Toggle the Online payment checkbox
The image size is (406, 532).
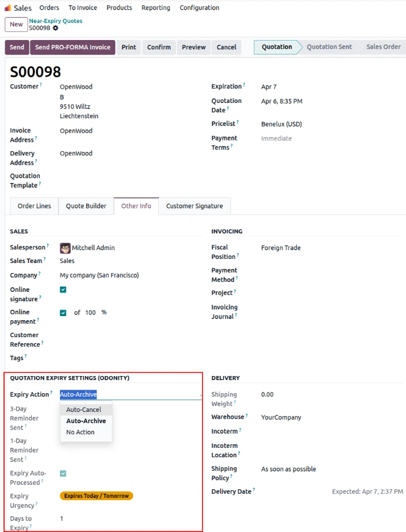click(63, 312)
